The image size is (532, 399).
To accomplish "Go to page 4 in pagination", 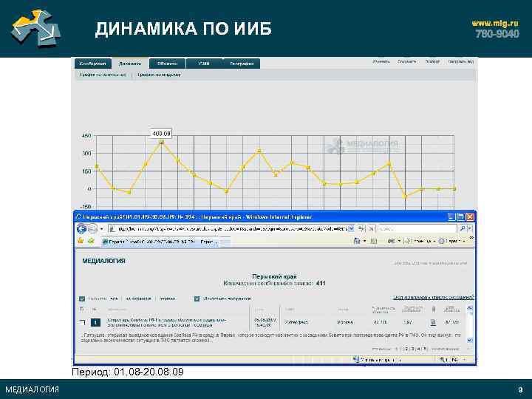I will pyautogui.click(x=418, y=349).
